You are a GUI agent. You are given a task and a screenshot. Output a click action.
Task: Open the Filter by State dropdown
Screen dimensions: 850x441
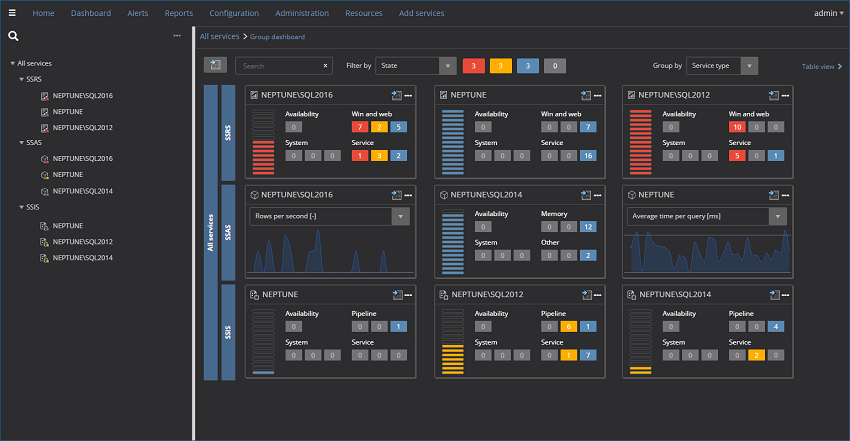coord(416,66)
